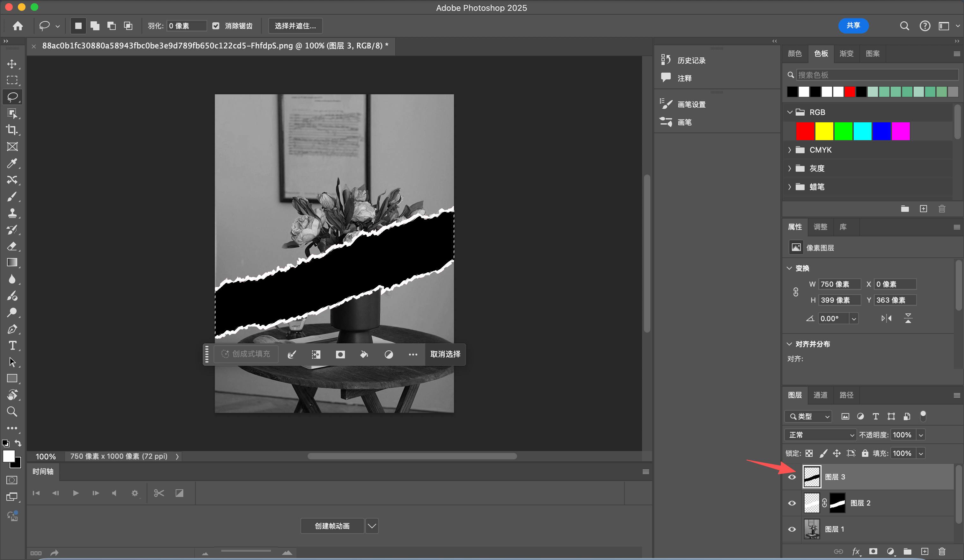Pick the magenta RGB swatch
This screenshot has width=964, height=560.
coord(901,132)
